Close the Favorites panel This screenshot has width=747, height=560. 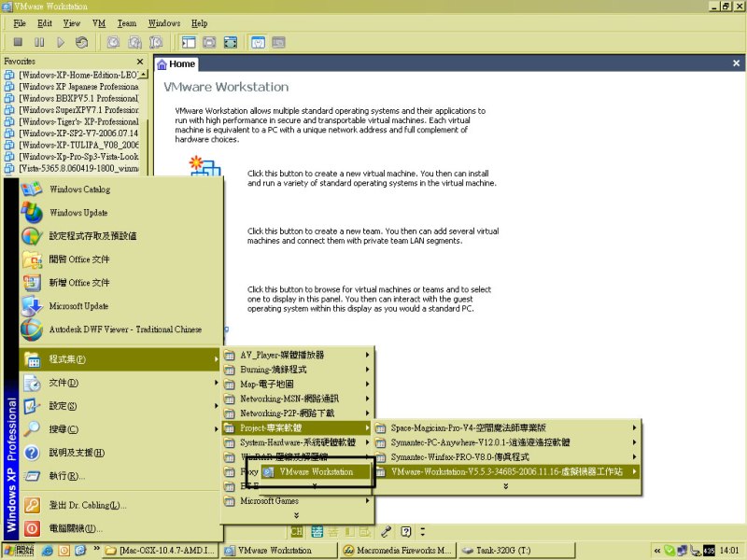click(140, 62)
